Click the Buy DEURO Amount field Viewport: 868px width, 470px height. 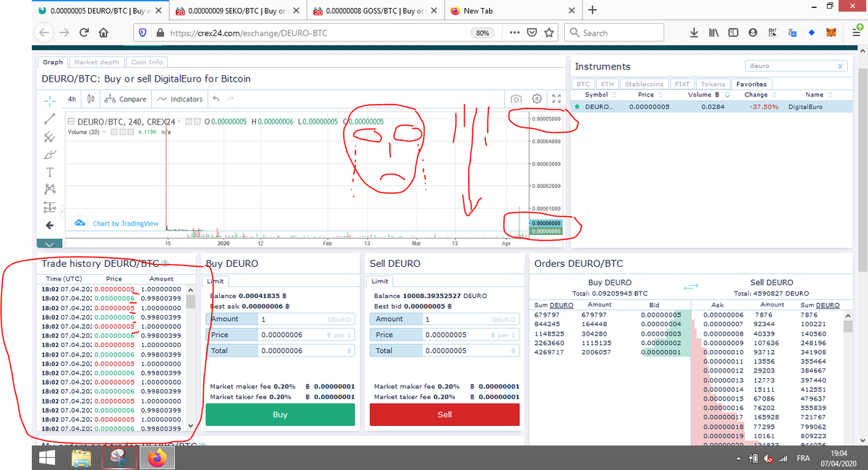pyautogui.click(x=281, y=319)
